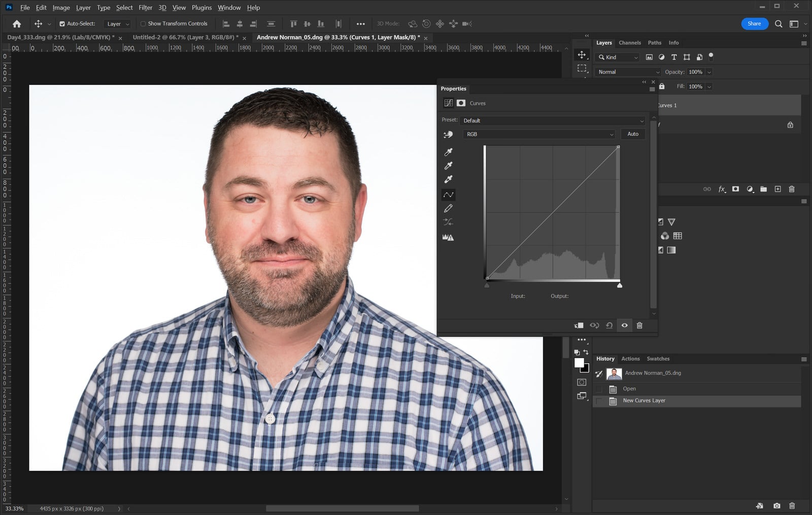Viewport: 812px width, 515px height.
Task: Reset the Curves adjustment to defaults
Action: coord(610,326)
